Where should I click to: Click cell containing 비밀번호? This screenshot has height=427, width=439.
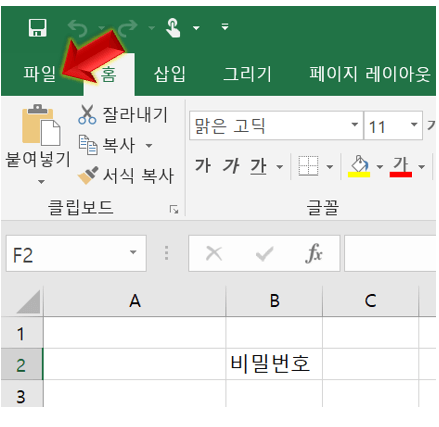point(274,364)
